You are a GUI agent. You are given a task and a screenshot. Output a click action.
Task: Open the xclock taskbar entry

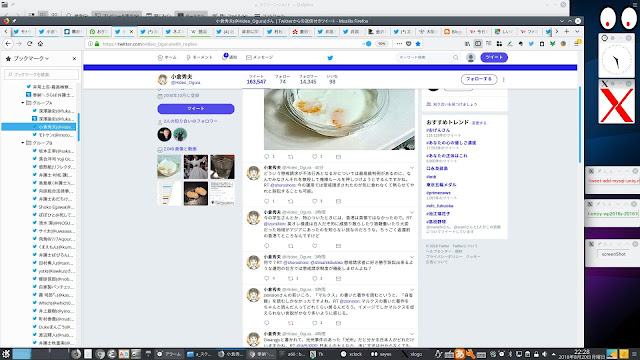coord(351,354)
